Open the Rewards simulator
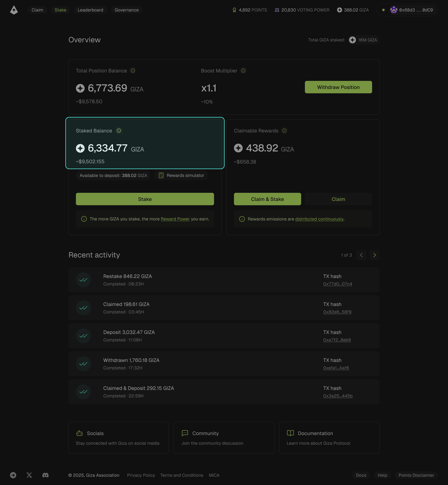448x485 pixels. coord(181,175)
